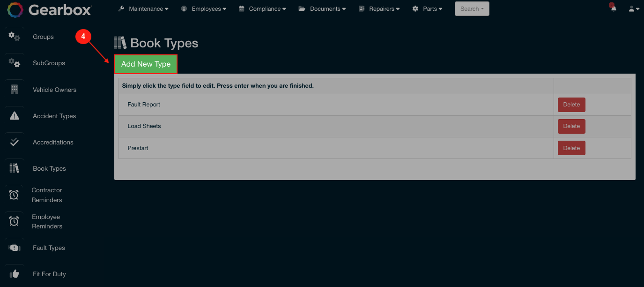Expand the user account dropdown
This screenshot has height=287, width=644.
point(634,9)
